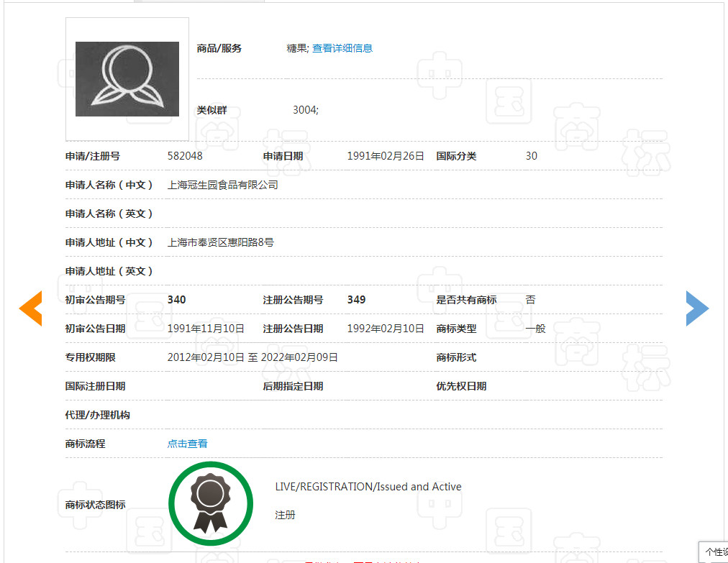Click the LIVE/REGISTRATION/Issued and Active text

368,487
